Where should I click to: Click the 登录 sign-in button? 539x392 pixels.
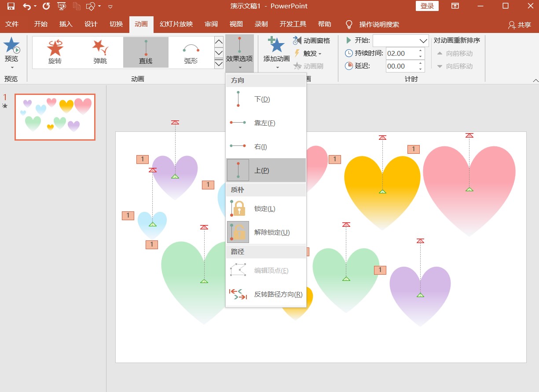(427, 6)
